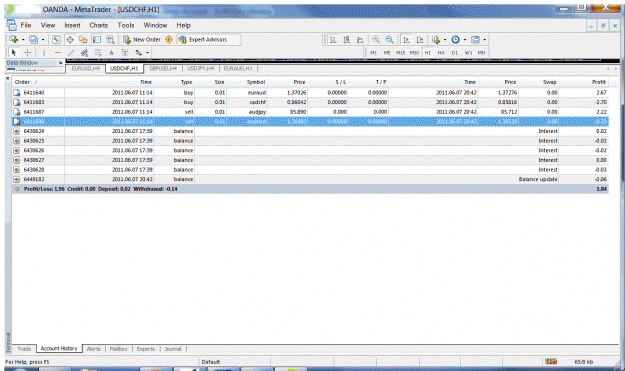Open the Indicators list icon

tap(436, 39)
